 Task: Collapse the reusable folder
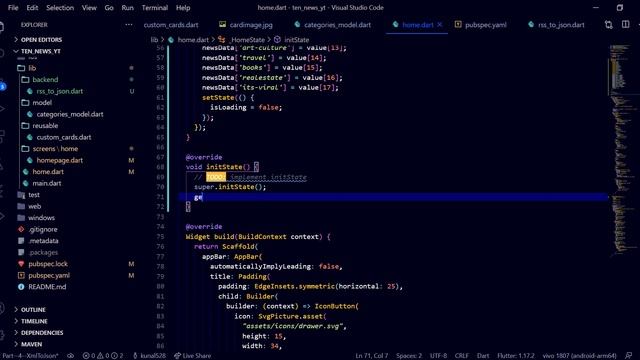45,126
